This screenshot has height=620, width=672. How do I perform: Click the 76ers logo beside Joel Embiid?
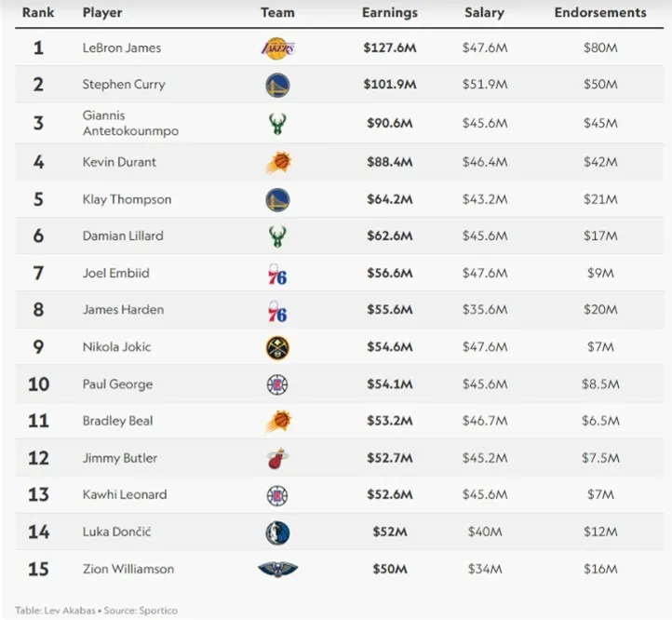click(x=277, y=274)
